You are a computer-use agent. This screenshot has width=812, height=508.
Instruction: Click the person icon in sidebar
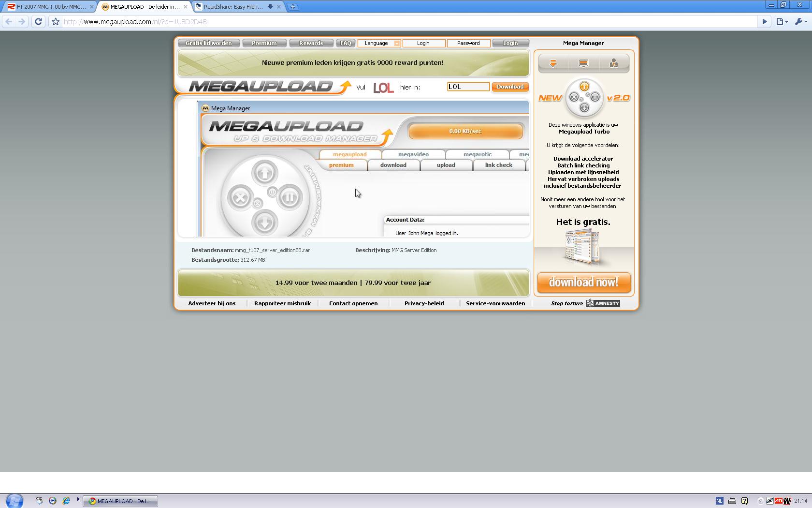[614, 63]
